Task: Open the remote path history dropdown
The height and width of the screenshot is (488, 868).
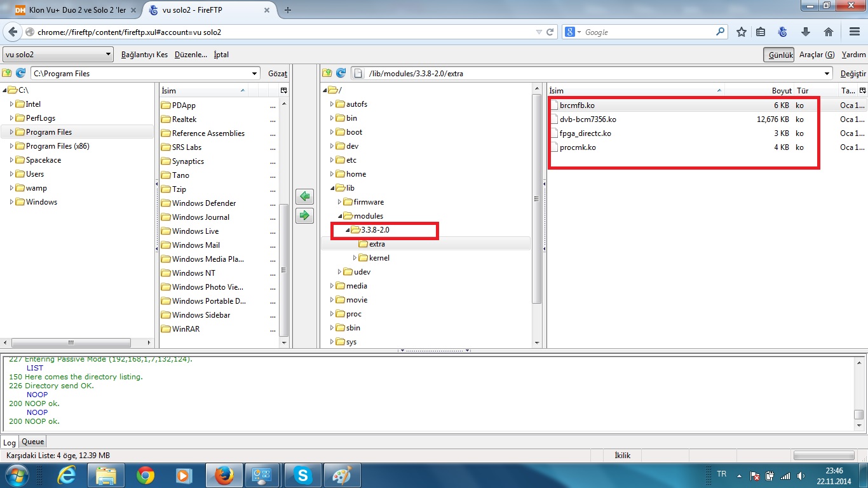Action: tap(827, 74)
